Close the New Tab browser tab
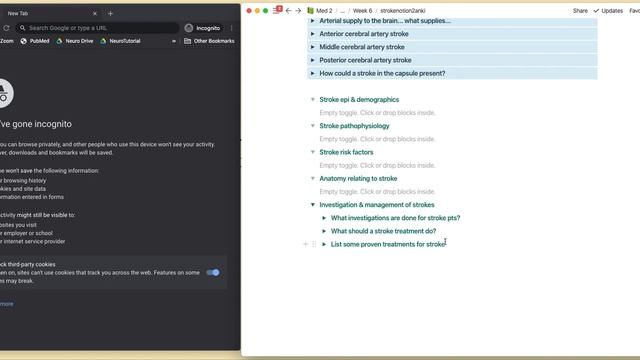This screenshot has width=640, height=360. pyautogui.click(x=95, y=13)
